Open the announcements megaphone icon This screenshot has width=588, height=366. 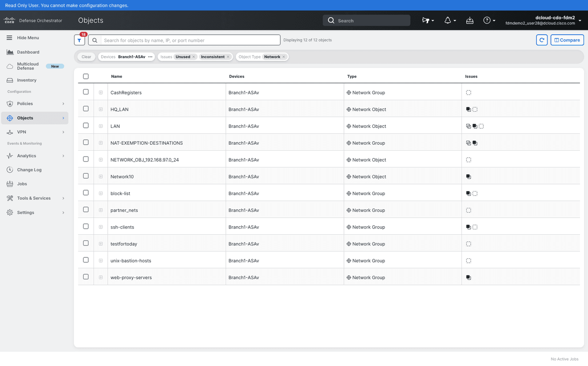pyautogui.click(x=426, y=20)
